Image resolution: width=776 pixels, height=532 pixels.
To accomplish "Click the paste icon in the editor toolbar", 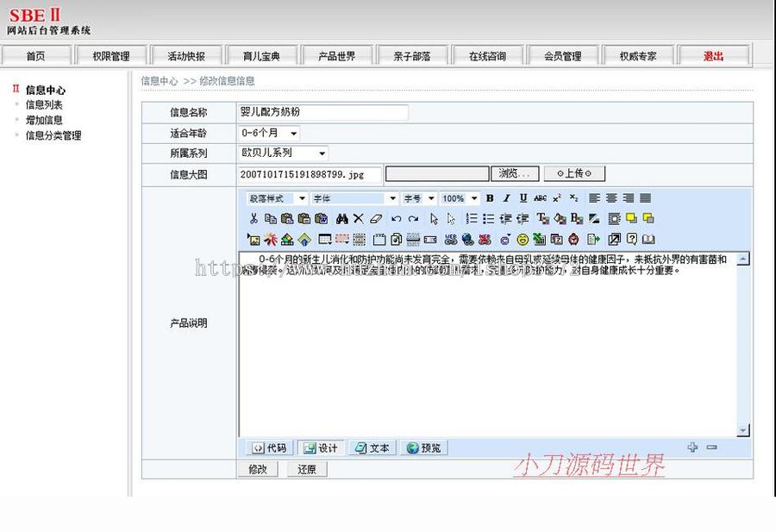I will tap(288, 218).
